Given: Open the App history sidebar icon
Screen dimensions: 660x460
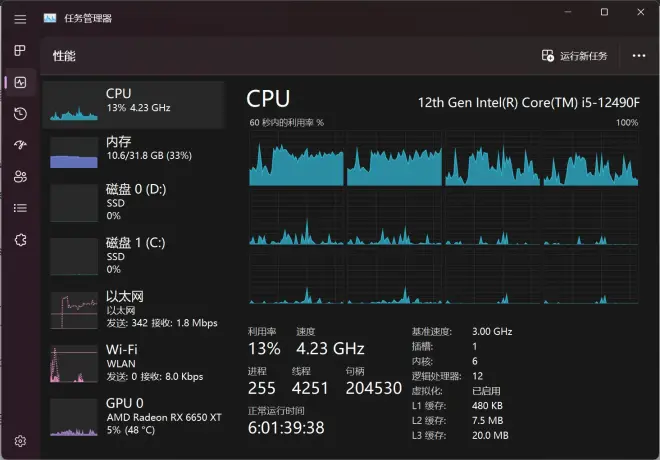Looking at the screenshot, I should click(x=20, y=114).
